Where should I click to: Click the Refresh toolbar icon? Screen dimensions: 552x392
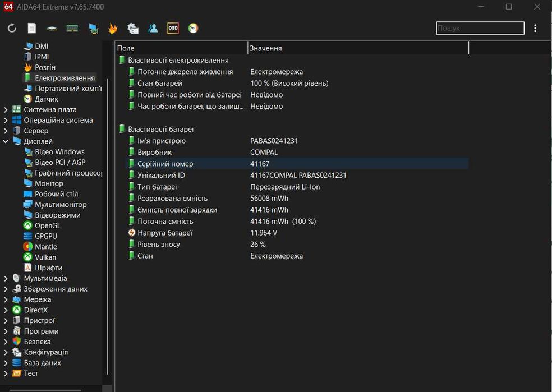pos(12,29)
